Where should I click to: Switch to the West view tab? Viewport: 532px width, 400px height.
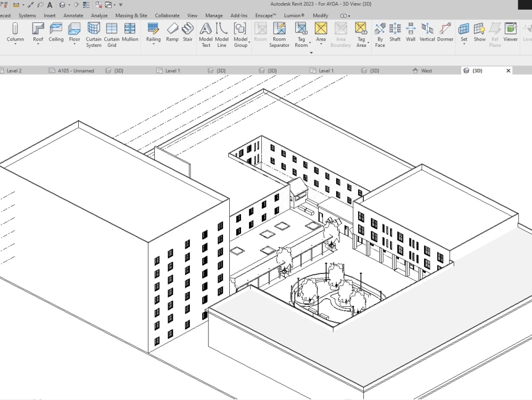click(427, 70)
